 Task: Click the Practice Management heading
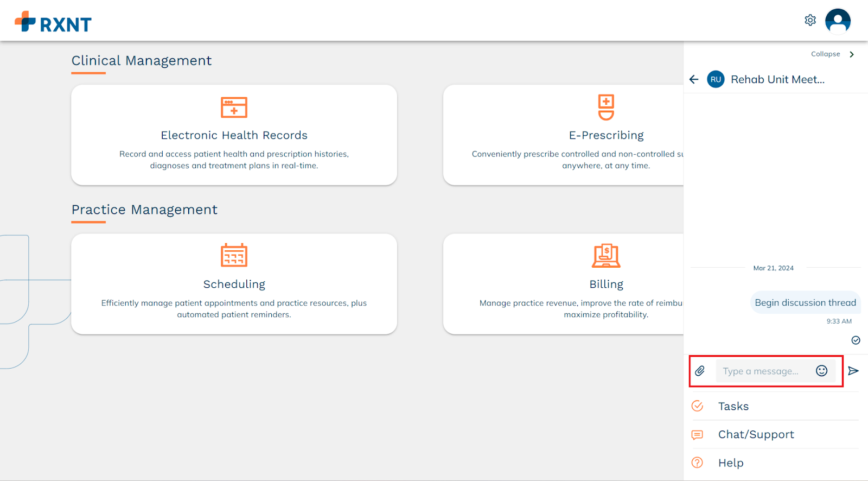click(144, 210)
